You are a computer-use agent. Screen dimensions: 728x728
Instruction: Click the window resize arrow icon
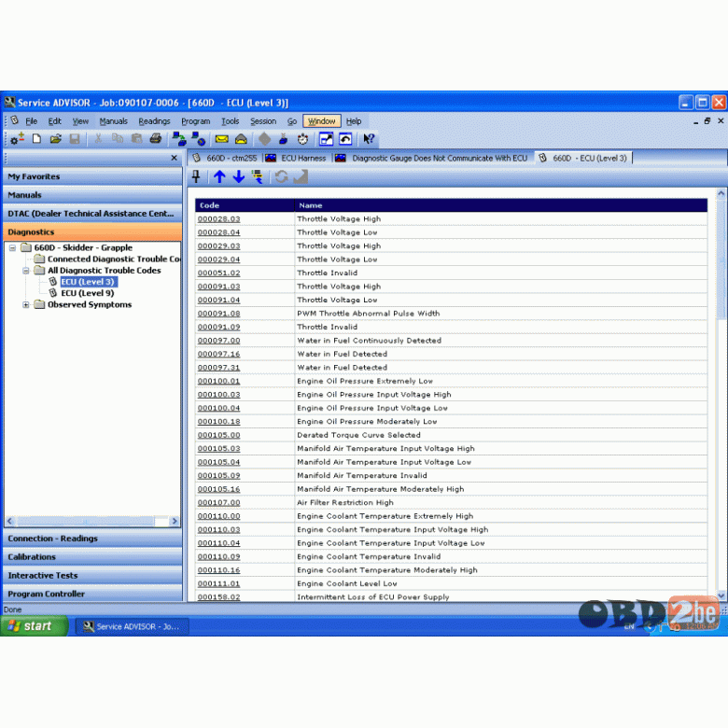point(326,139)
